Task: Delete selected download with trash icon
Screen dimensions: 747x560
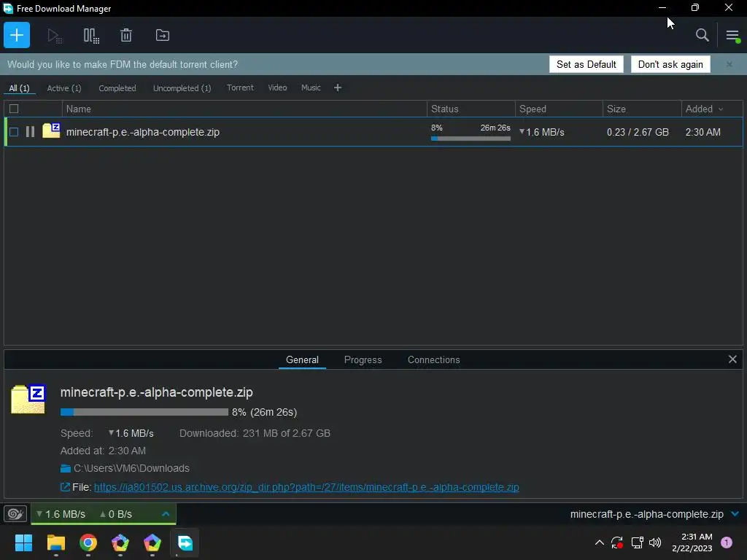Action: (x=126, y=35)
